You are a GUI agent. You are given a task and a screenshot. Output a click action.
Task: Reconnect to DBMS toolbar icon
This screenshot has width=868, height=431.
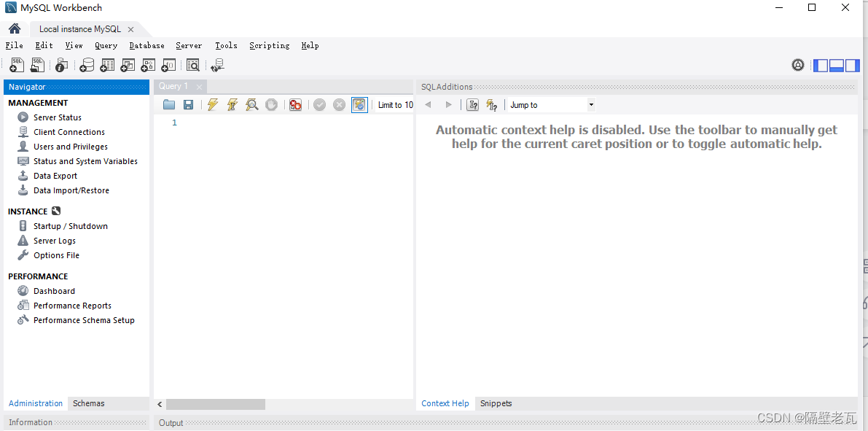tap(218, 66)
